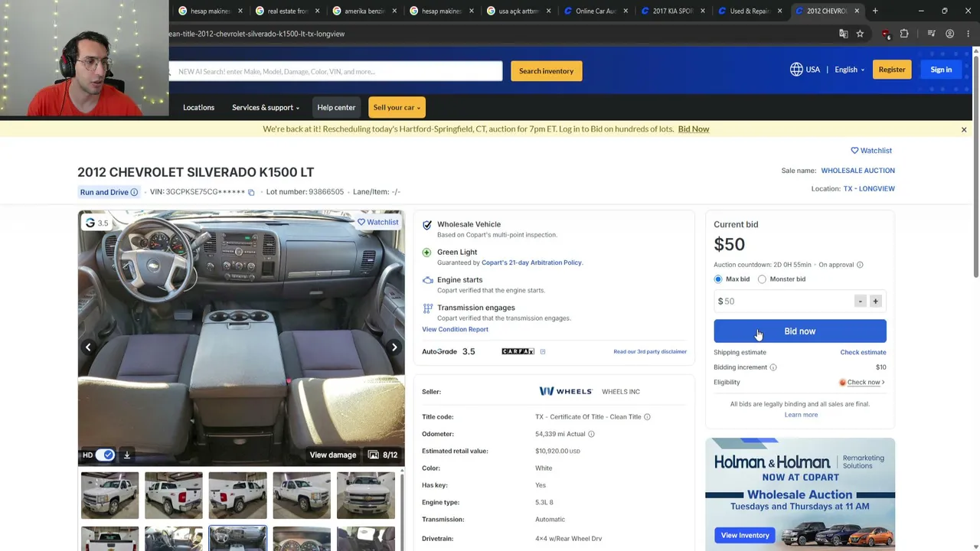Open Copart's 21-day Arbitration Policy link
Image resolution: width=980 pixels, height=551 pixels.
(x=531, y=262)
